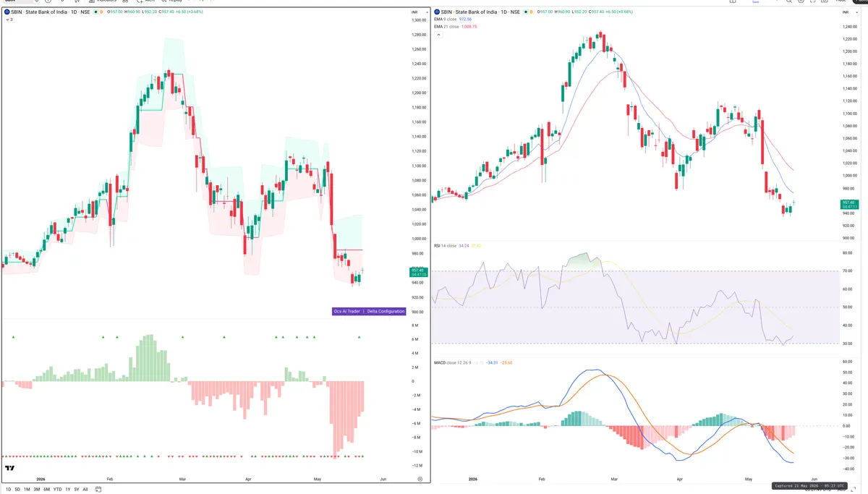The width and height of the screenshot is (868, 494).
Task: Open Delta Configuration settings
Action: tap(386, 311)
